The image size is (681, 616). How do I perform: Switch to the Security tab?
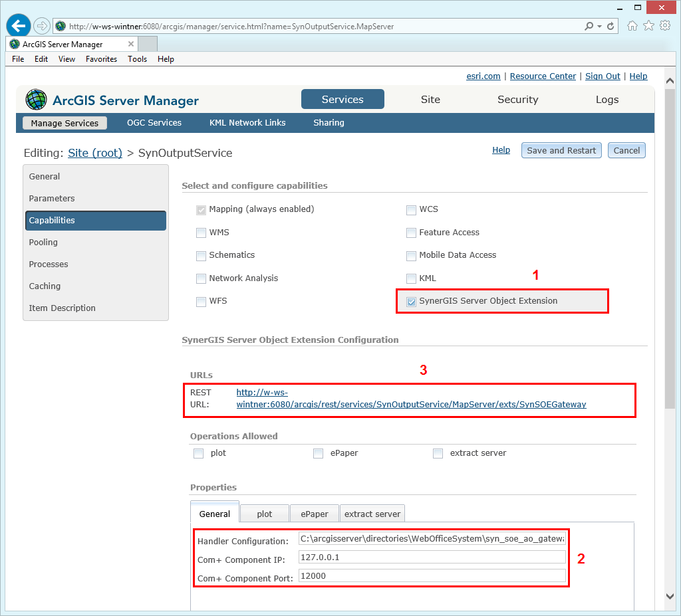coord(517,99)
